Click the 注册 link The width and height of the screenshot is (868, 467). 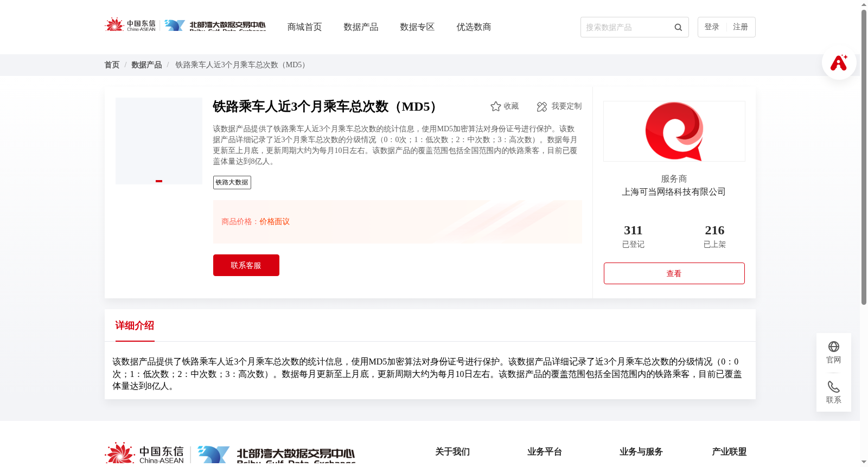[741, 27]
